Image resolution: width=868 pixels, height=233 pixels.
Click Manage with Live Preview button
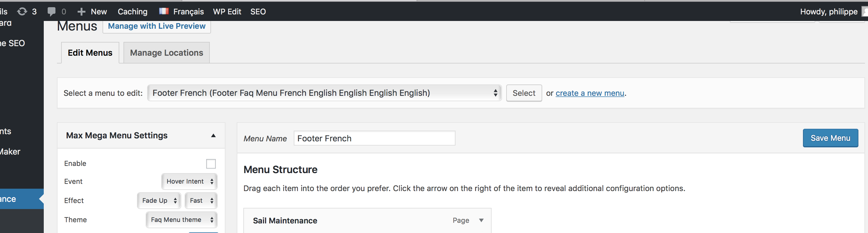point(157,26)
